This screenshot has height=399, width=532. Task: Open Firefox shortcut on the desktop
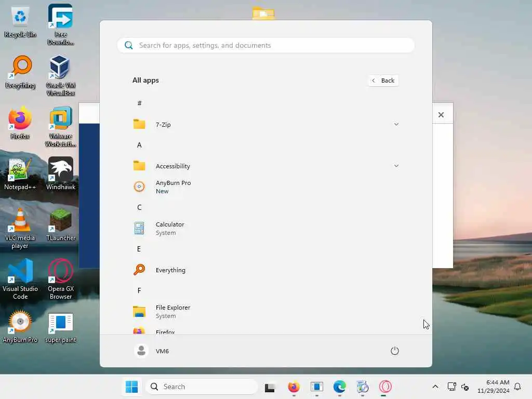coord(20,123)
